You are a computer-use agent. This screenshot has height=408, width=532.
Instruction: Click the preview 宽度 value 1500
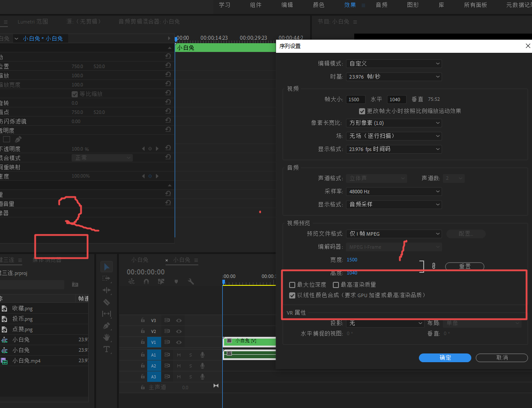[x=352, y=260]
